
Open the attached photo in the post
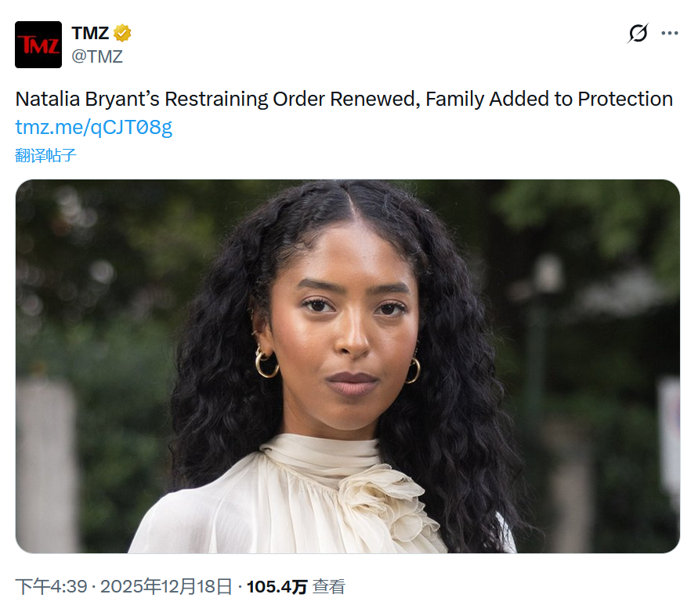pos(348,366)
